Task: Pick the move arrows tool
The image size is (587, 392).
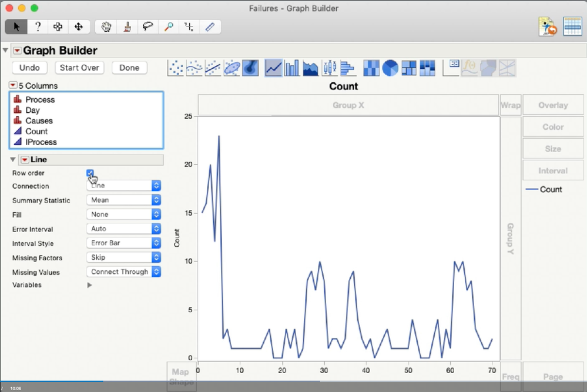Action: (79, 26)
